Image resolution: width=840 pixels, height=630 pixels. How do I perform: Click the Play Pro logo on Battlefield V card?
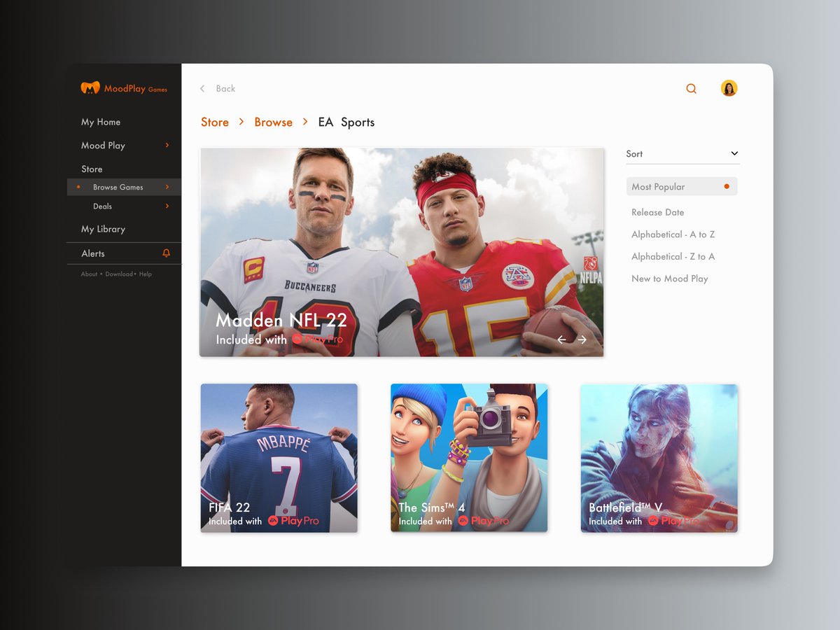pos(673,521)
